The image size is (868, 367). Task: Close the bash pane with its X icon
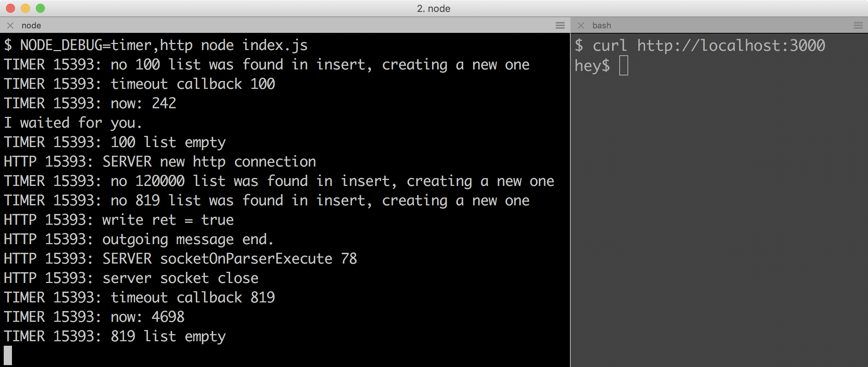[581, 25]
